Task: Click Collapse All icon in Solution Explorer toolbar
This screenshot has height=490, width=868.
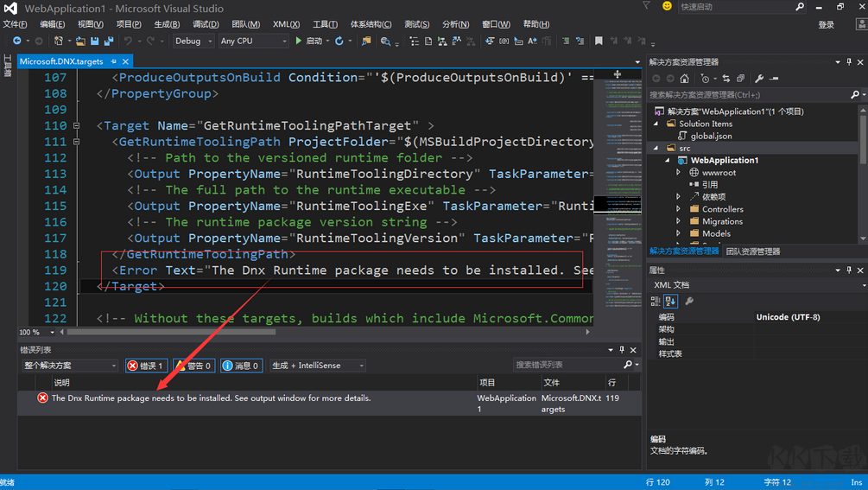Action: coord(738,79)
